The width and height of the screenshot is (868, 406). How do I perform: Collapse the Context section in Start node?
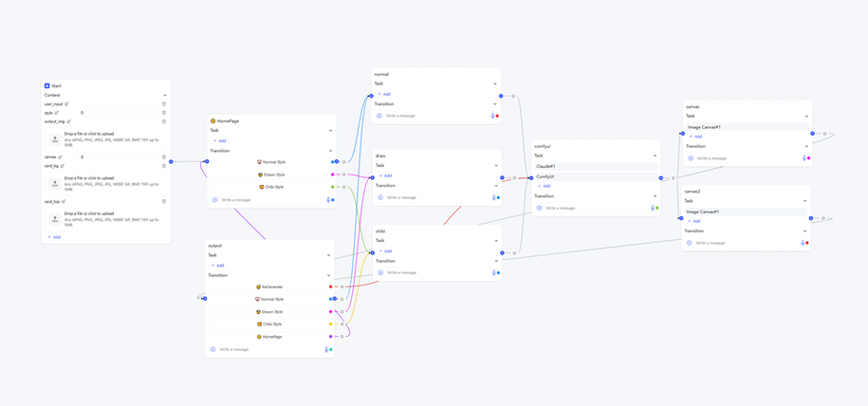tap(164, 95)
